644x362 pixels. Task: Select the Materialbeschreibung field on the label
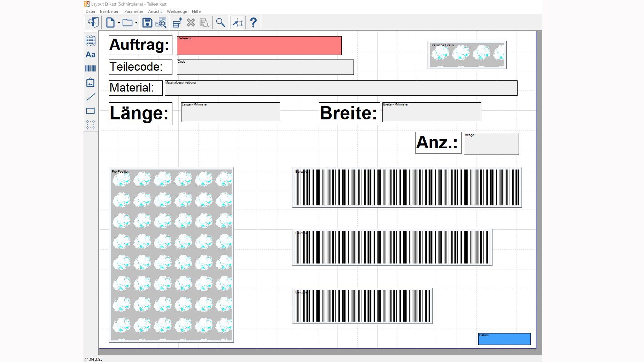coord(341,88)
